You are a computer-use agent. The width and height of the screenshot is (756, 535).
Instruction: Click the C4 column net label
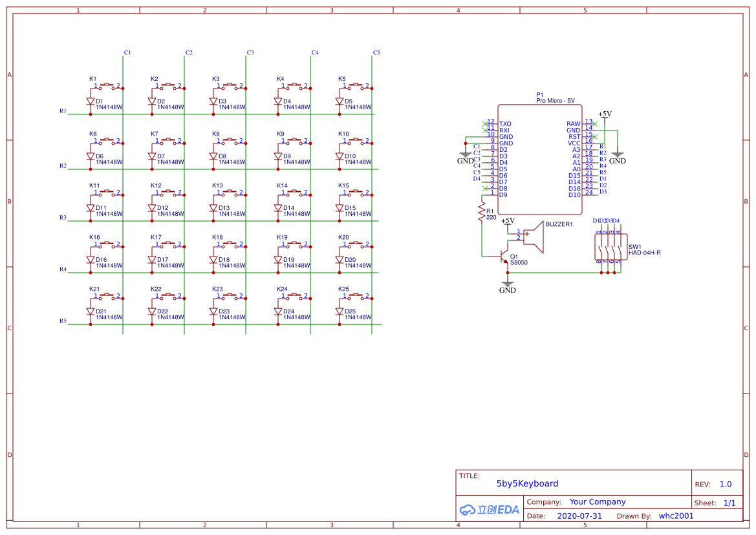[315, 52]
